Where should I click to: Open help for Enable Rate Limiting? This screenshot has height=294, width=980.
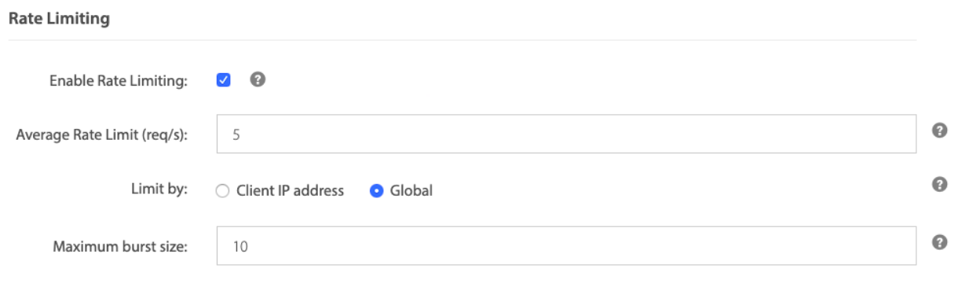tap(255, 79)
